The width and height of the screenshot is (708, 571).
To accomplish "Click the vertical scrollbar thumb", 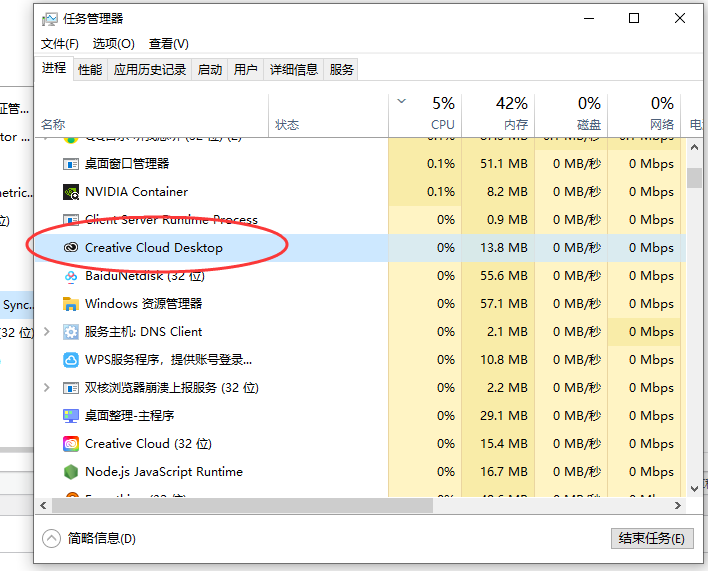I will click(x=694, y=178).
